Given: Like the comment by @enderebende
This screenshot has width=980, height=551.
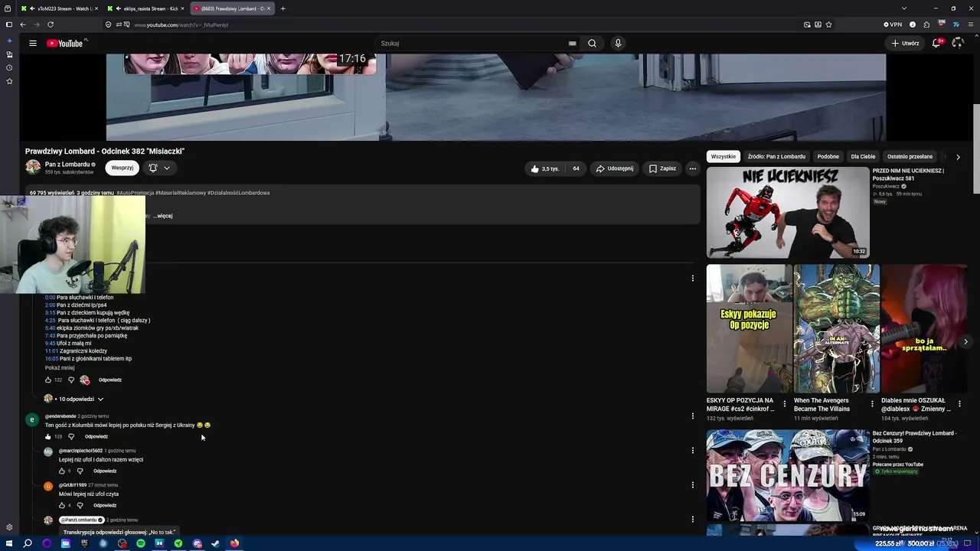Looking at the screenshot, I should (48, 437).
